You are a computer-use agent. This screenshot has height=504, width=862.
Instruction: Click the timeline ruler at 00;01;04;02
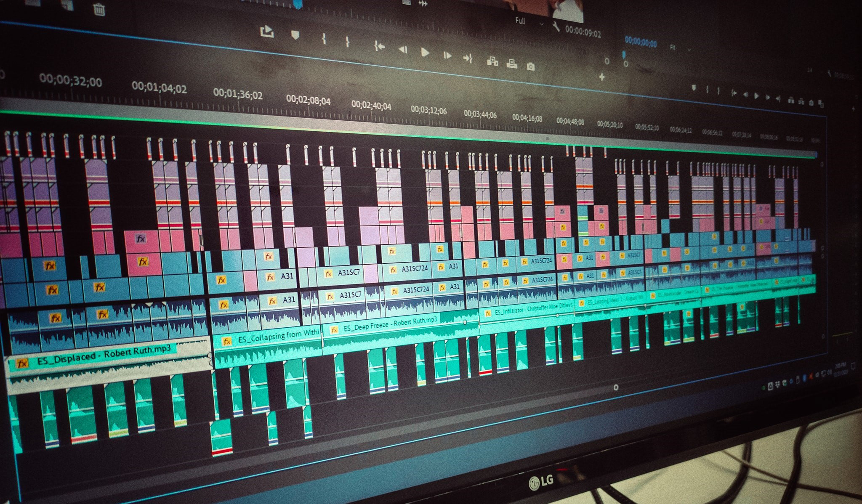click(159, 88)
